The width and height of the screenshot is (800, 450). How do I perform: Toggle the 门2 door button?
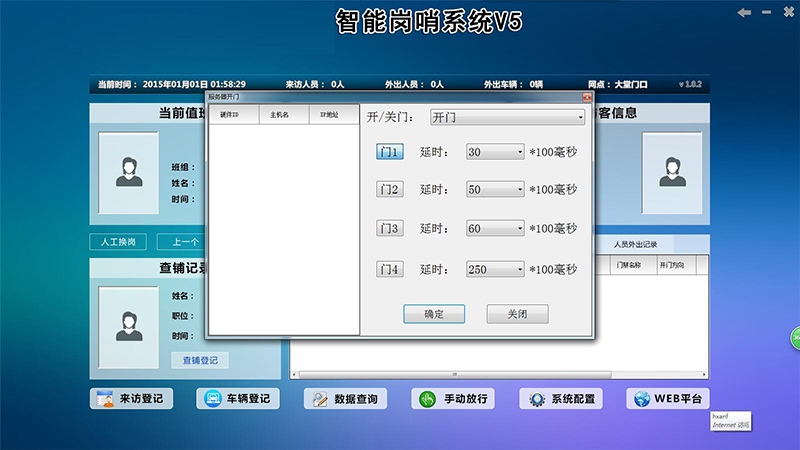pyautogui.click(x=389, y=189)
